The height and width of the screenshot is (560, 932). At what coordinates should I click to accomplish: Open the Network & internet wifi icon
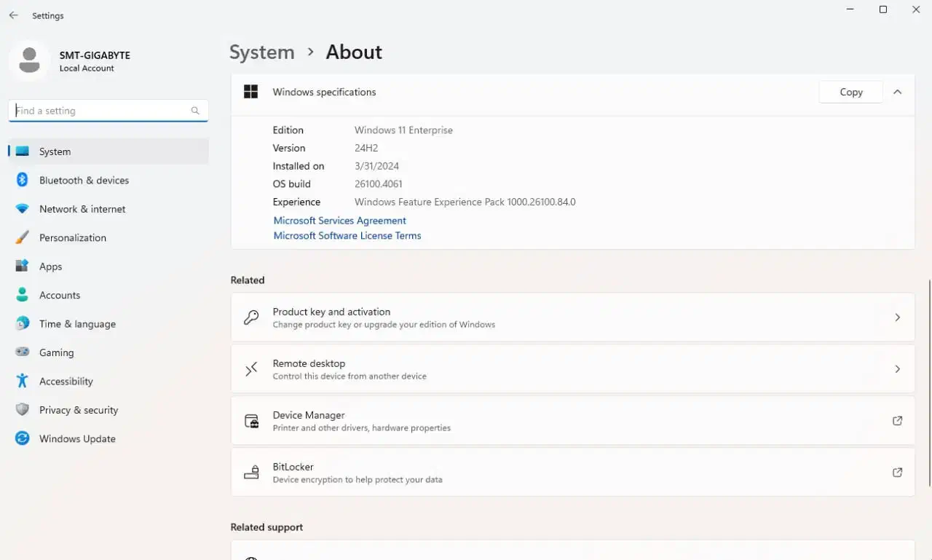click(x=23, y=209)
